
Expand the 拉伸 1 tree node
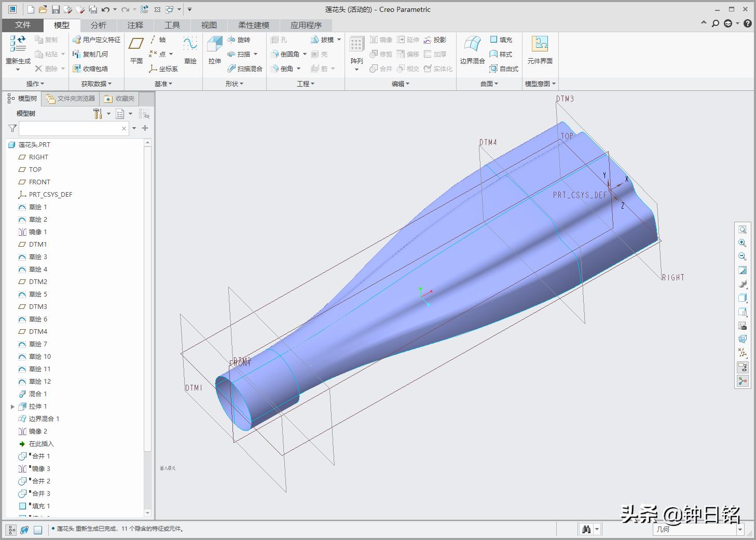(x=12, y=407)
